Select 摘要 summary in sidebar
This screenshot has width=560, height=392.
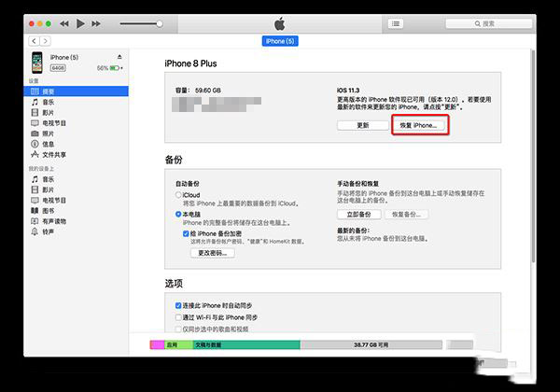77,91
